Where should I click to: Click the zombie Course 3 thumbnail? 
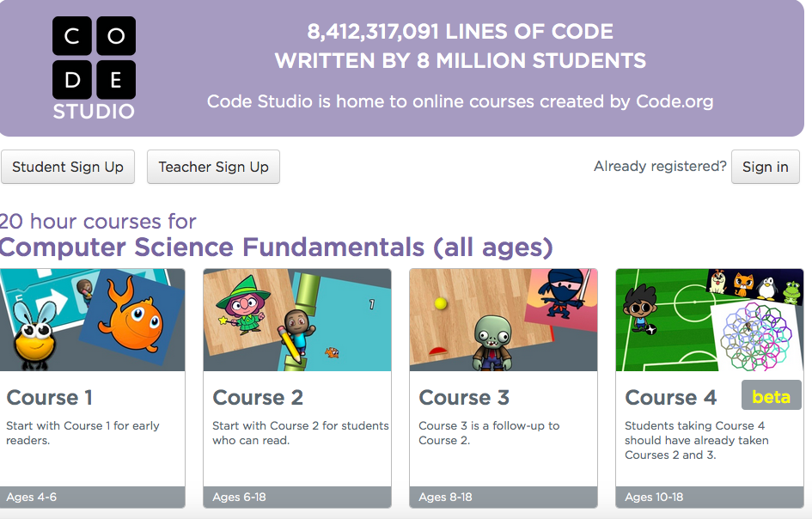point(503,321)
